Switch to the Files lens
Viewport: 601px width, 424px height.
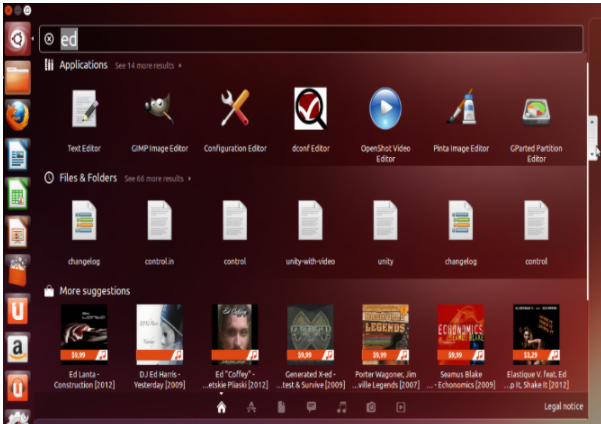pyautogui.click(x=281, y=407)
